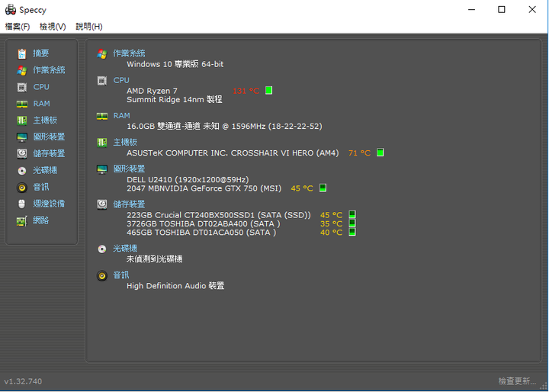Open the 檔案(F) menu
Screen dimensions: 549x392
(17, 27)
